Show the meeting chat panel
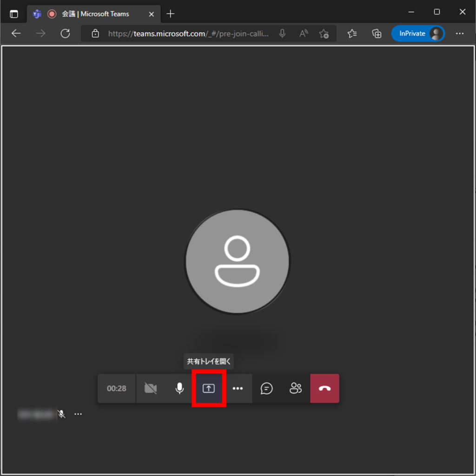476x476 pixels. 267,389
